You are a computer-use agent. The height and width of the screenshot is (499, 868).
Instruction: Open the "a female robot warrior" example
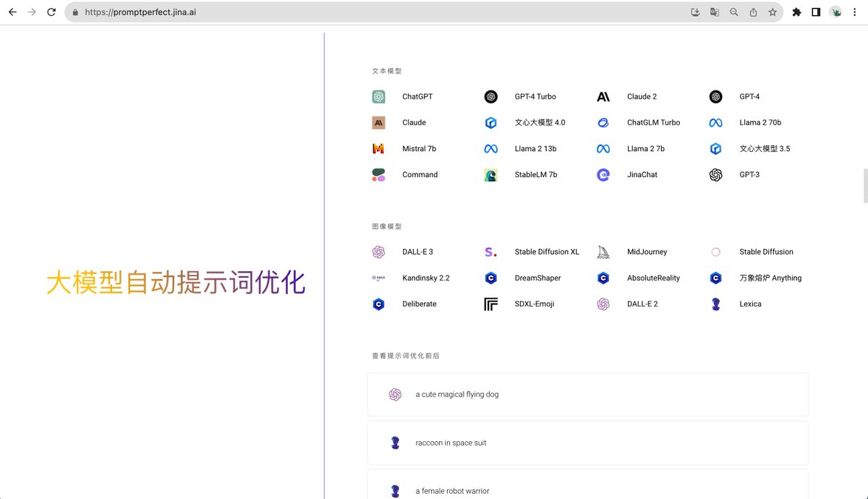(x=588, y=485)
